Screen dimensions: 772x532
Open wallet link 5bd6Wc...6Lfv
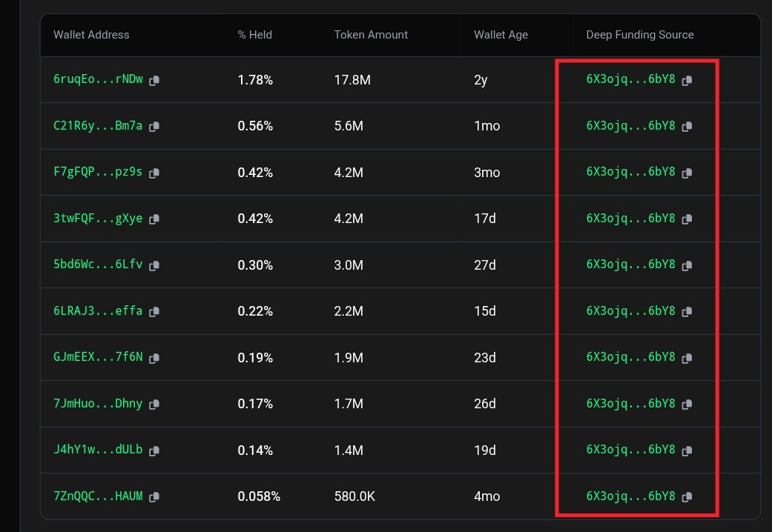point(98,265)
